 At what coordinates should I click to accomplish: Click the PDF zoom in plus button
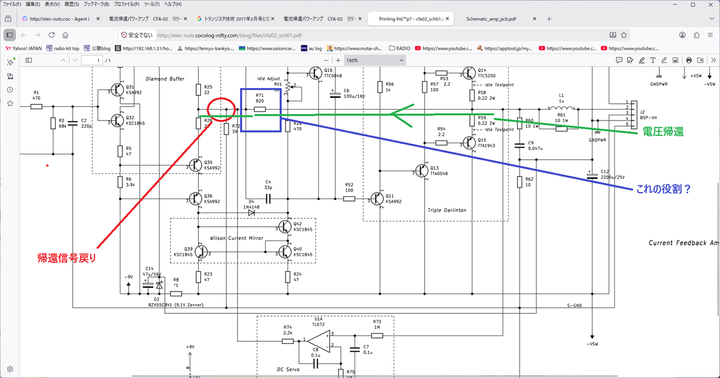[338, 60]
